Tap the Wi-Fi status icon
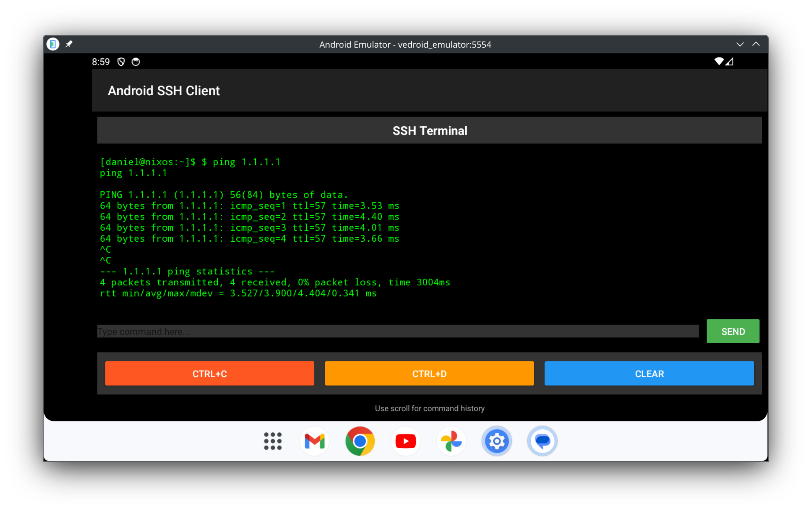Screen dimensions: 812x513 click(719, 61)
